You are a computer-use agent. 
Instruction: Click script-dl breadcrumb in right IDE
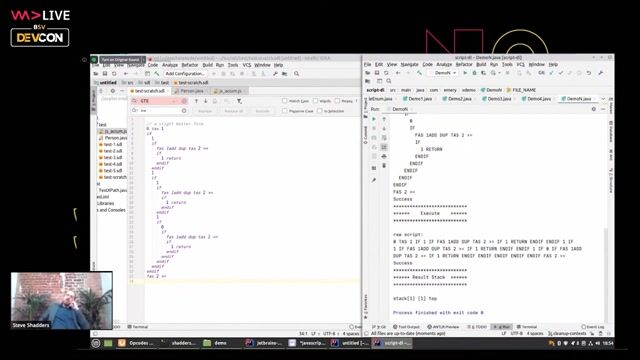tap(375, 90)
